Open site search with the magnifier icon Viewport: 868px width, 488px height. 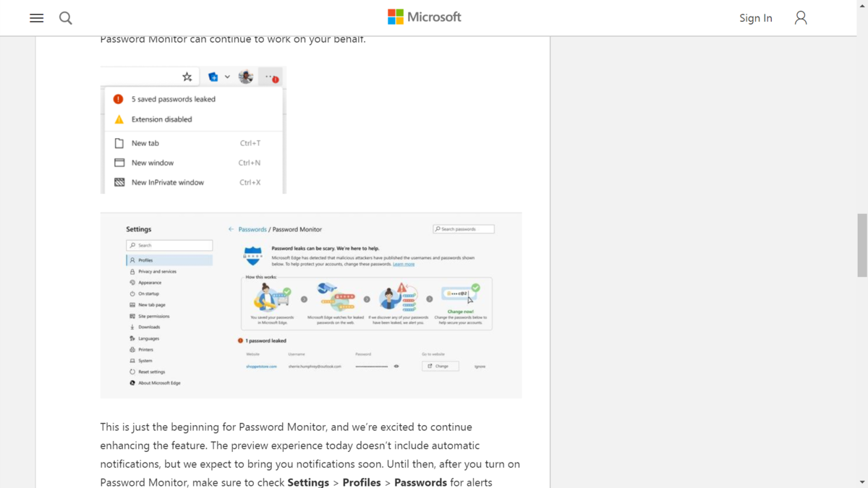66,18
